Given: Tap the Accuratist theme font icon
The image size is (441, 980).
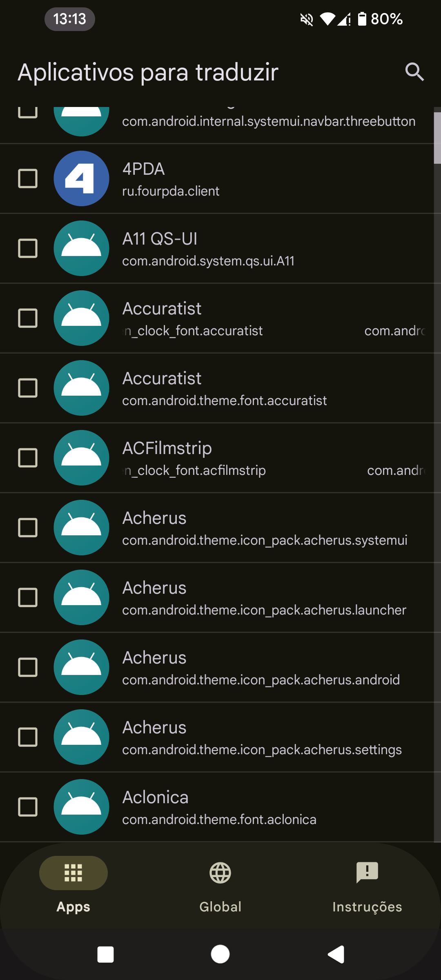Looking at the screenshot, I should point(81,388).
